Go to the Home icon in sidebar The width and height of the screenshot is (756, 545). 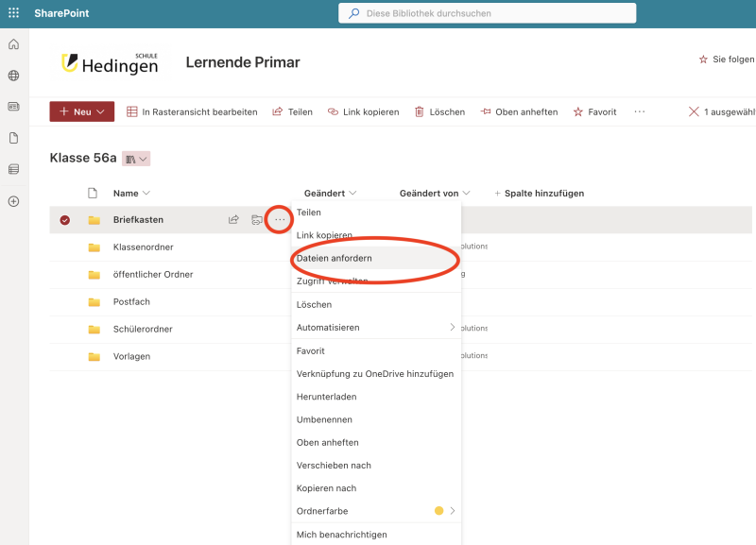(13, 44)
